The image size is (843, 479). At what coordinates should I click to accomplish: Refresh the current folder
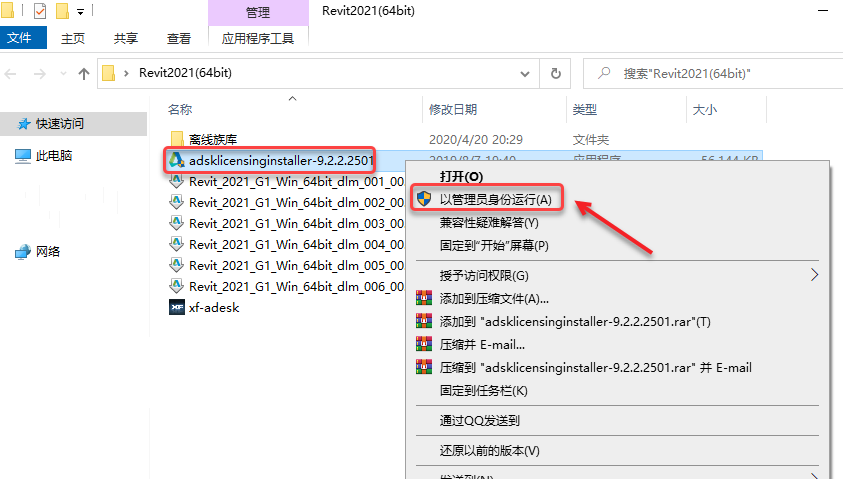click(x=556, y=74)
